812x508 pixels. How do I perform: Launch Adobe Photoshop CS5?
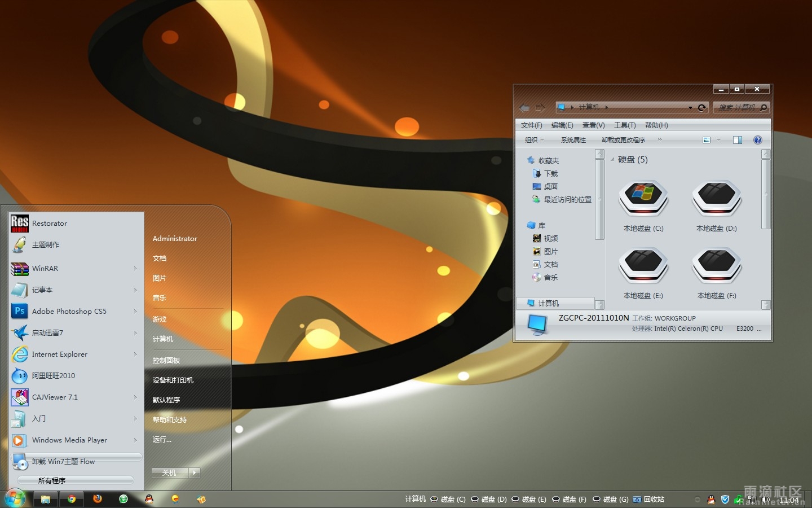[x=76, y=312]
